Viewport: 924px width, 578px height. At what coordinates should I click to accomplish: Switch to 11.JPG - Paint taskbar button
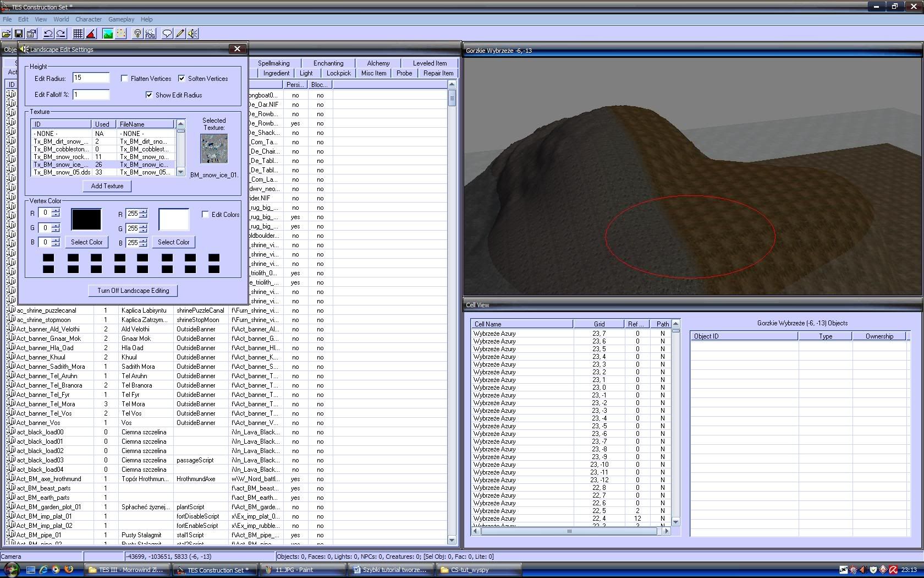[x=304, y=570]
